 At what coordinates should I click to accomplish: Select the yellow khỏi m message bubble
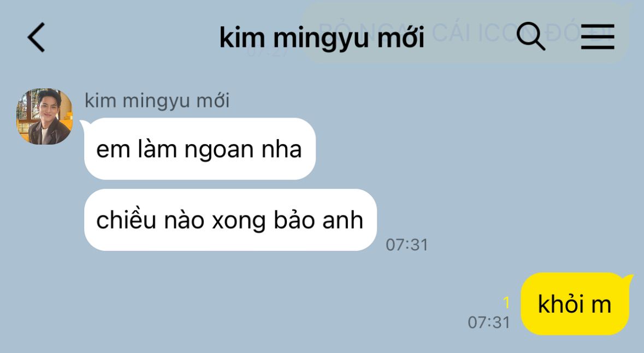click(575, 304)
